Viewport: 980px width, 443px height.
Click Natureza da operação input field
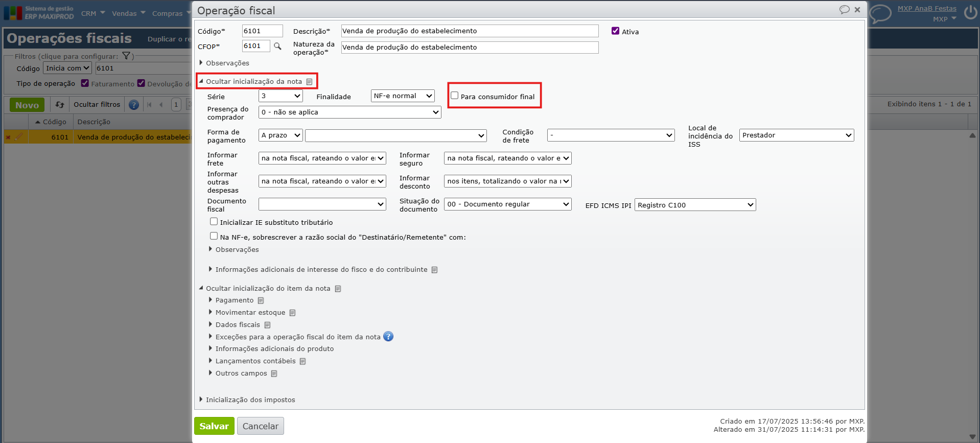[470, 48]
